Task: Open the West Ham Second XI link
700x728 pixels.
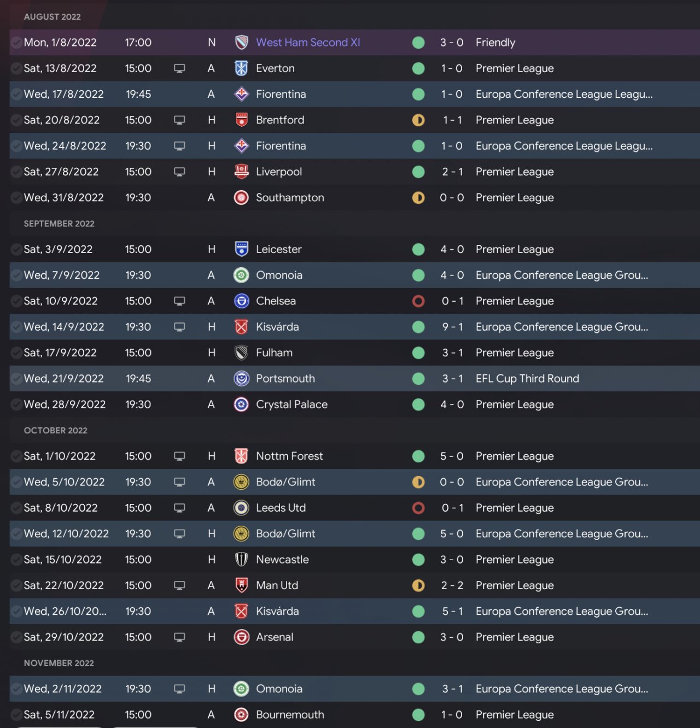Action: (x=308, y=43)
